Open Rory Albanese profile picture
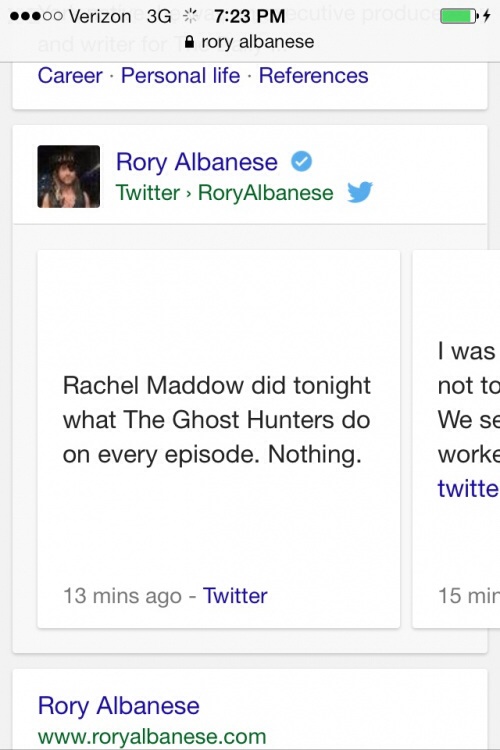 tap(69, 176)
